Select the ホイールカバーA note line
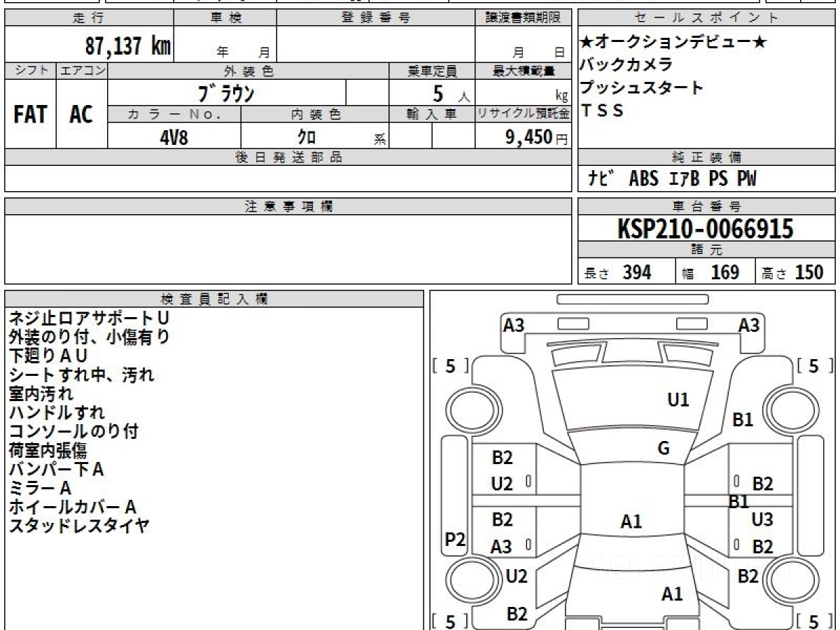The width and height of the screenshot is (840, 630). (72, 507)
